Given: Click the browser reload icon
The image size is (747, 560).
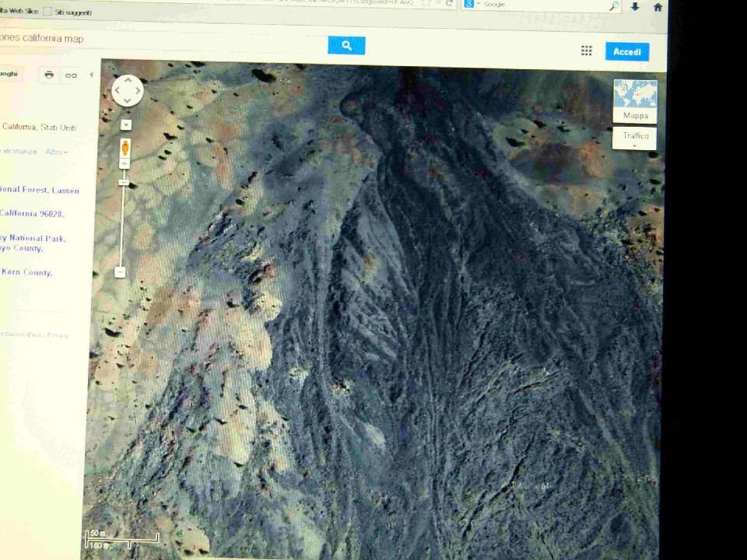Looking at the screenshot, I should pos(449,4).
